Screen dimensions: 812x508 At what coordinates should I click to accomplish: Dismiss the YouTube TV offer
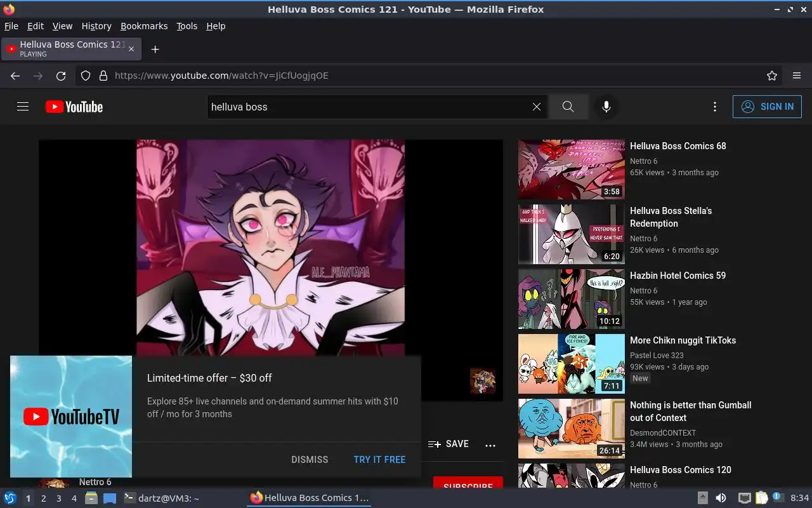[x=310, y=459]
